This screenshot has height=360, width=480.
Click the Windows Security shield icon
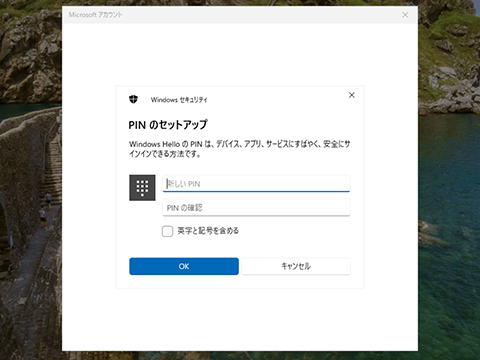[133, 99]
